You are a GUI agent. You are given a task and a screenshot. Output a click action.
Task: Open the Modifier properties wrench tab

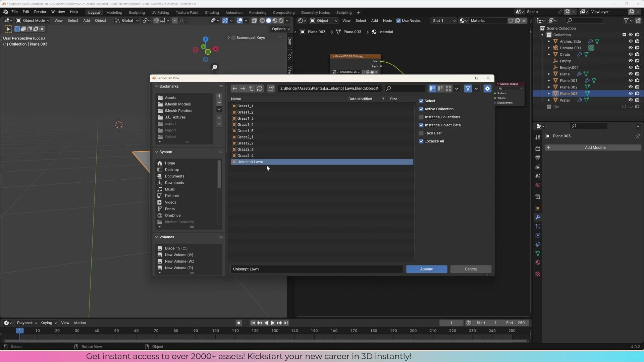pyautogui.click(x=538, y=217)
